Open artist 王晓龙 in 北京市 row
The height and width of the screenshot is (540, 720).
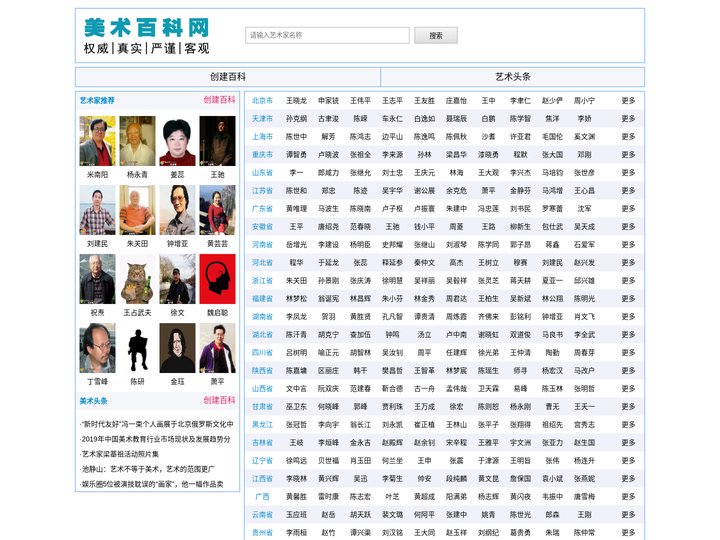click(x=296, y=101)
